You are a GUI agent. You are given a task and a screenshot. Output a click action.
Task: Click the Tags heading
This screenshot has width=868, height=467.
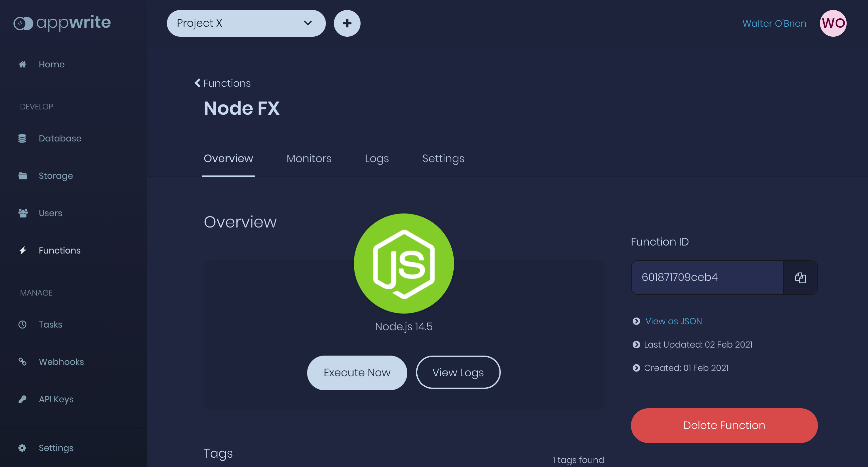pos(218,454)
